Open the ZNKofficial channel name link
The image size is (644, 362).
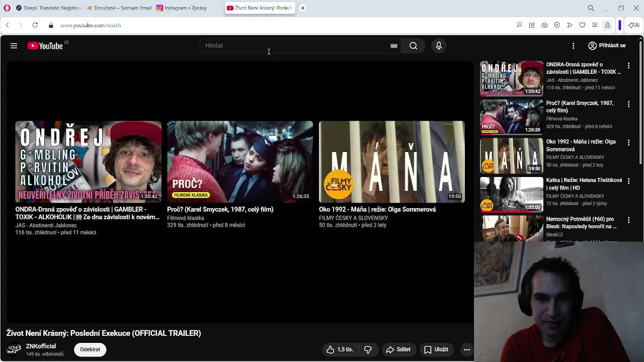click(x=41, y=346)
